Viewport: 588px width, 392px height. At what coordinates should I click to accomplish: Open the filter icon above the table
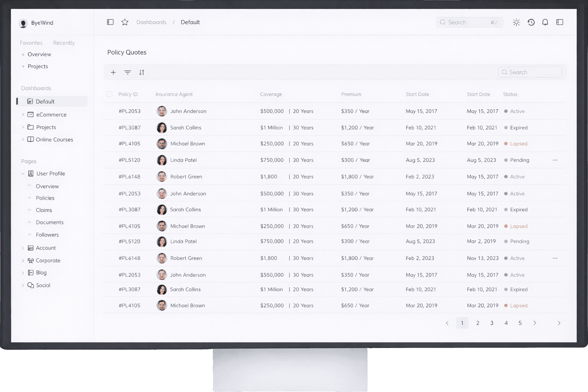(x=127, y=72)
